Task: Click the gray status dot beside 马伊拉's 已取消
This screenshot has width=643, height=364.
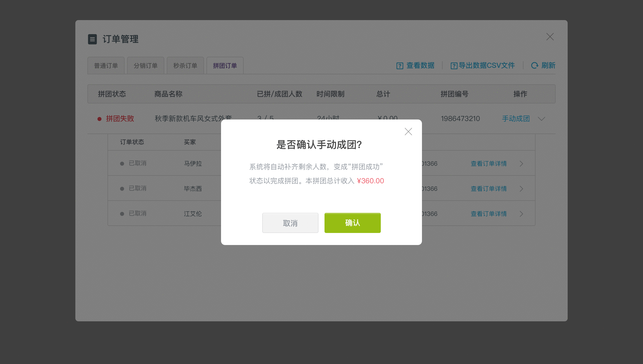Action: [x=122, y=163]
